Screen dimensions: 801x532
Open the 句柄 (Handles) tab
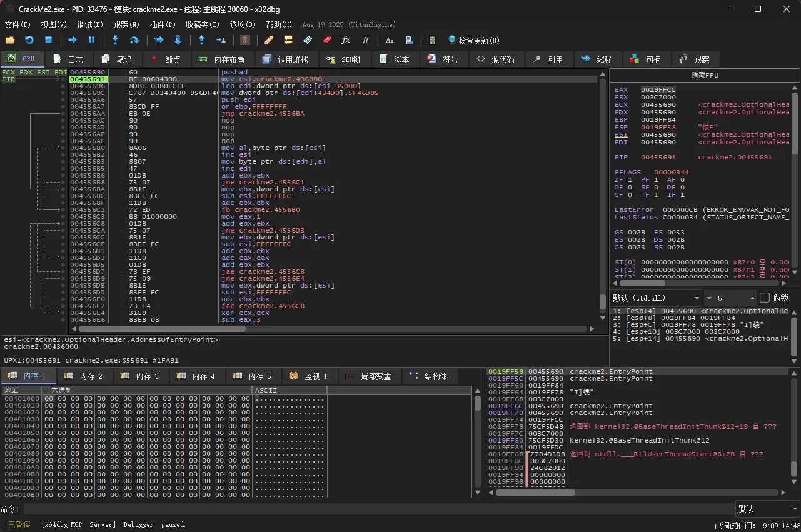click(646, 59)
